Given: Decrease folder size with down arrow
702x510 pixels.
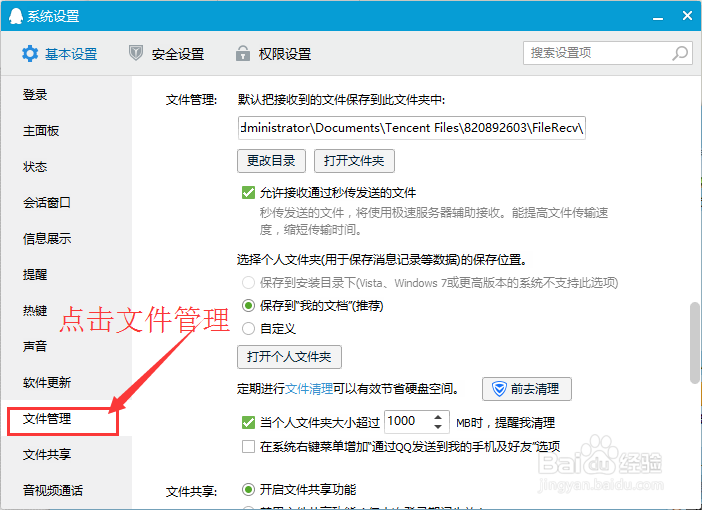Looking at the screenshot, I should click(438, 427).
